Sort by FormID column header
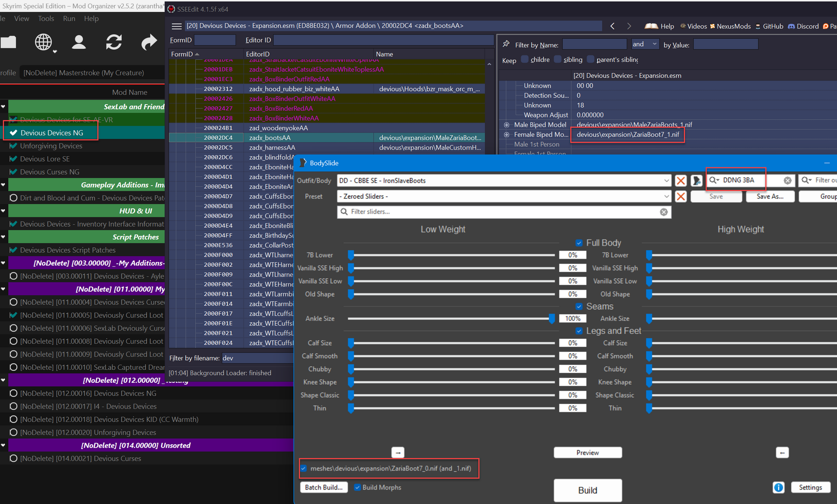Screen dimensions: 837x504 pyautogui.click(x=205, y=54)
